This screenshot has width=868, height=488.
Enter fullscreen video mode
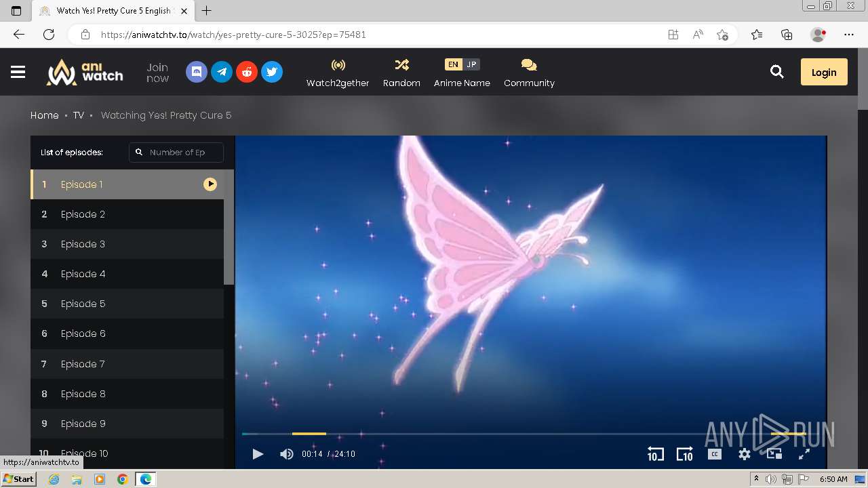tap(804, 454)
